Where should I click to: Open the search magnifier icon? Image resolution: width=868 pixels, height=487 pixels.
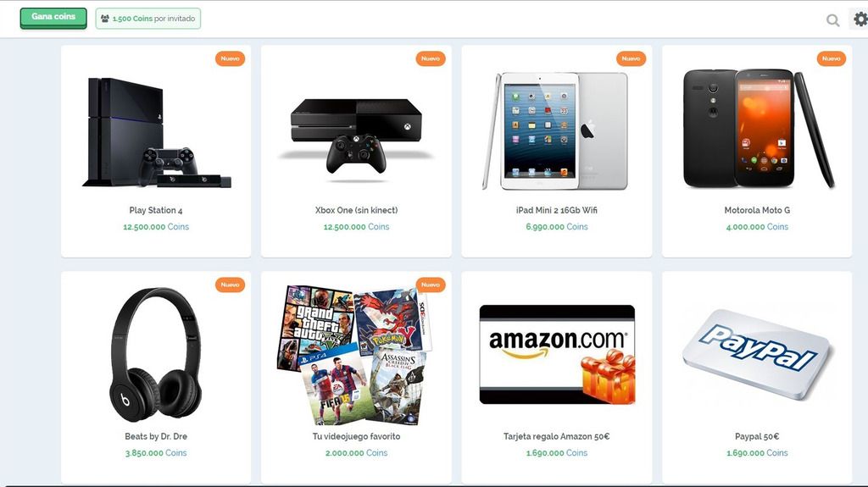click(x=832, y=20)
